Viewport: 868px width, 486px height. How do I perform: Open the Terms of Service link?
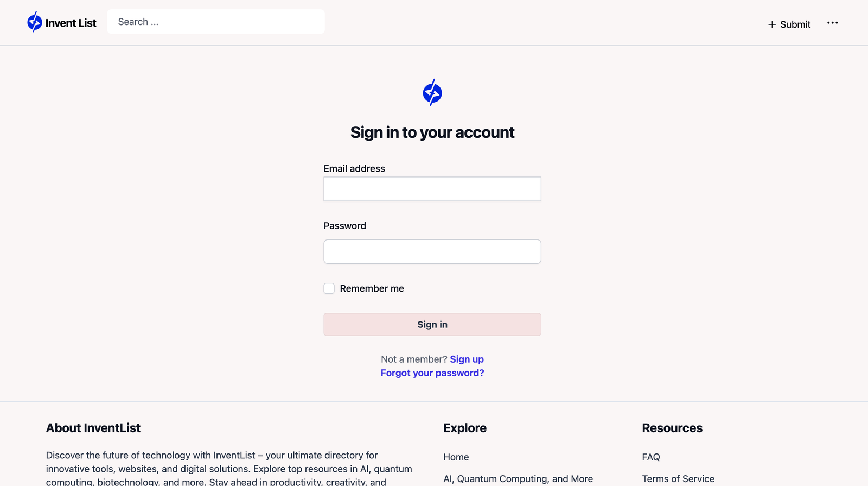click(x=678, y=479)
